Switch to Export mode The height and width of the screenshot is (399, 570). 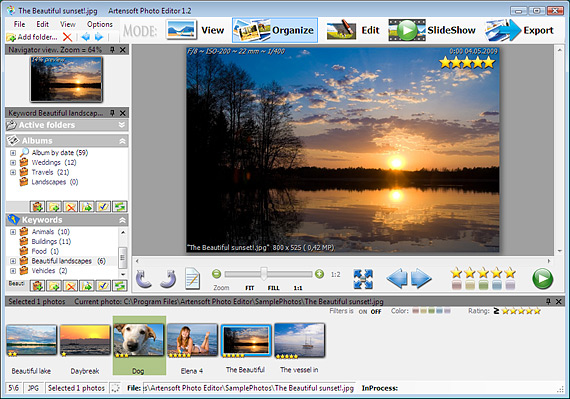pos(520,30)
